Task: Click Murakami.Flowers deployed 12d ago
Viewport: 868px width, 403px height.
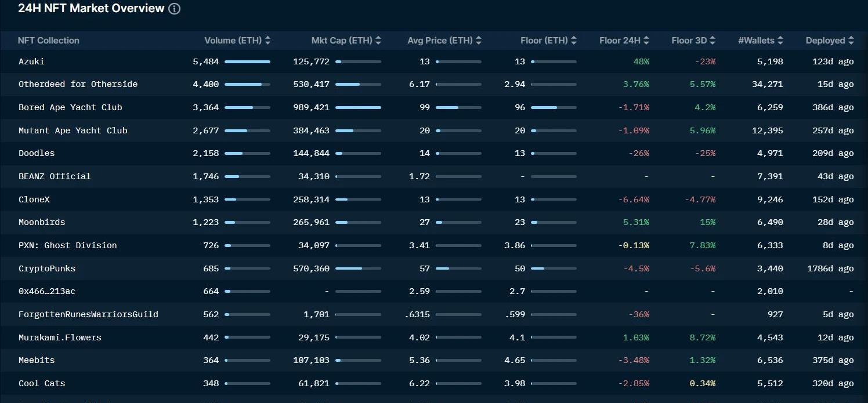Action: 836,337
